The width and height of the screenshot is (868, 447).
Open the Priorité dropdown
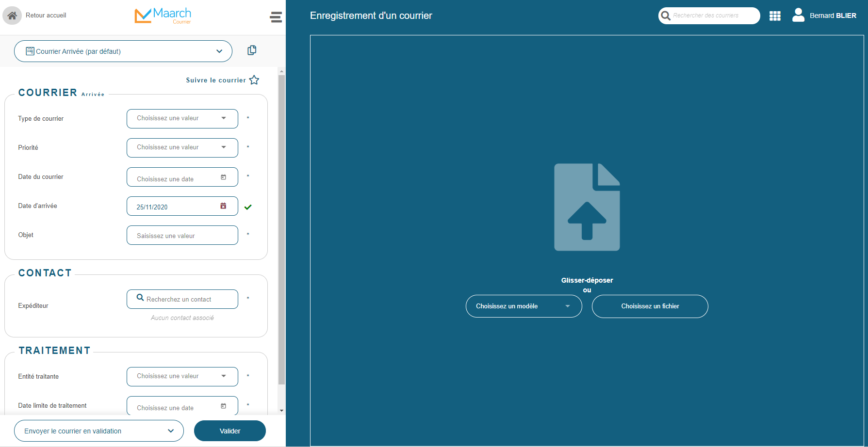[x=182, y=147]
